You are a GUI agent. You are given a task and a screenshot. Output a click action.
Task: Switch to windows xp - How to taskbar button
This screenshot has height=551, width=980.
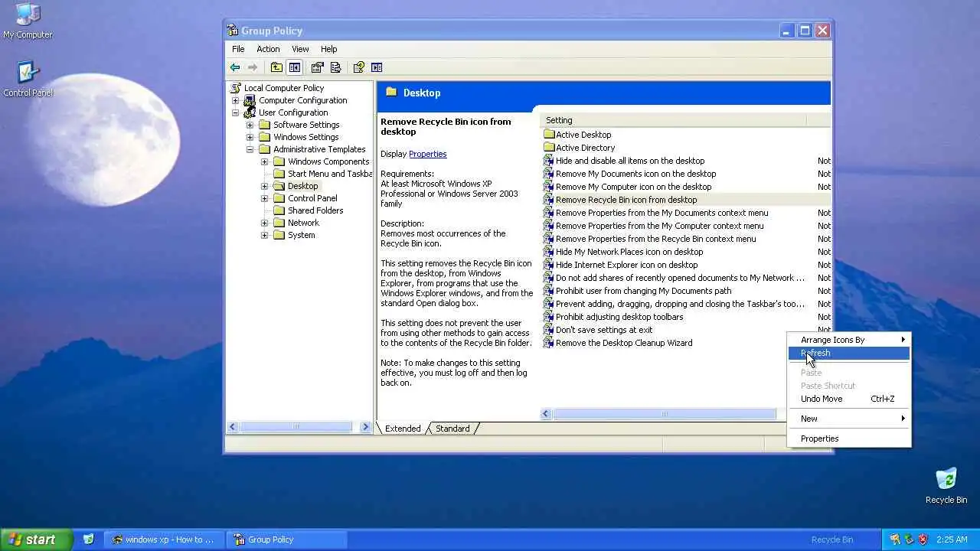(x=164, y=540)
